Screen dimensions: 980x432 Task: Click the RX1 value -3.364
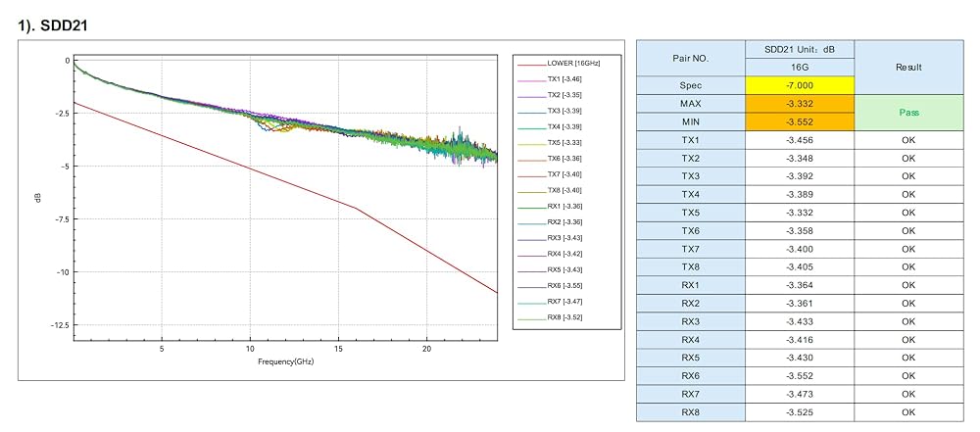[x=800, y=285]
